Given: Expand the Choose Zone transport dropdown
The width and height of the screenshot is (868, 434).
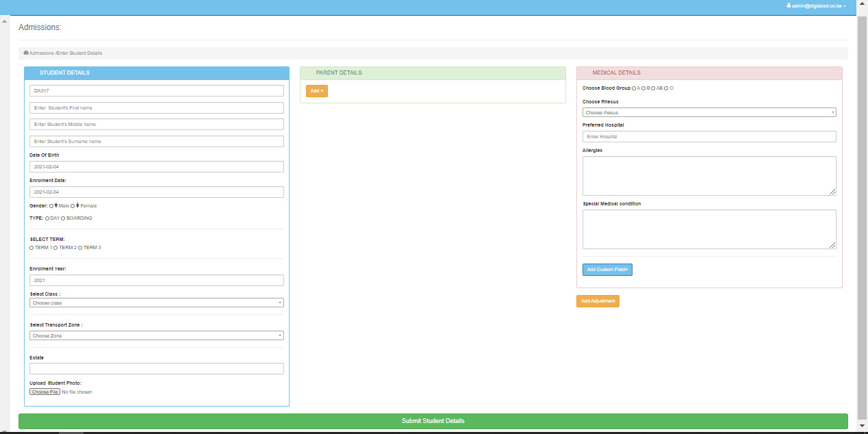Looking at the screenshot, I should tap(156, 335).
